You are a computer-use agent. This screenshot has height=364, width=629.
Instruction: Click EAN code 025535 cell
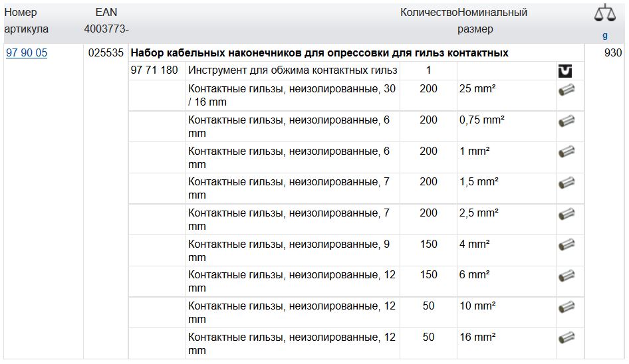pyautogui.click(x=106, y=53)
